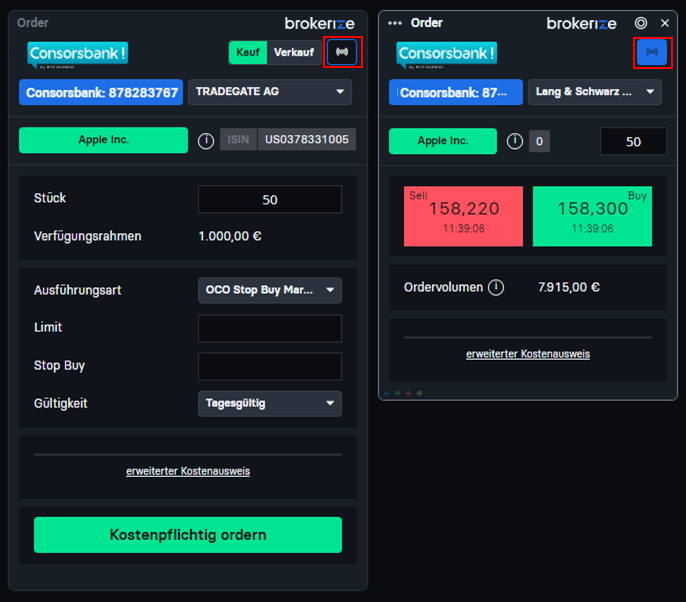
Task: Click the Stück input field with 50
Action: 270,200
